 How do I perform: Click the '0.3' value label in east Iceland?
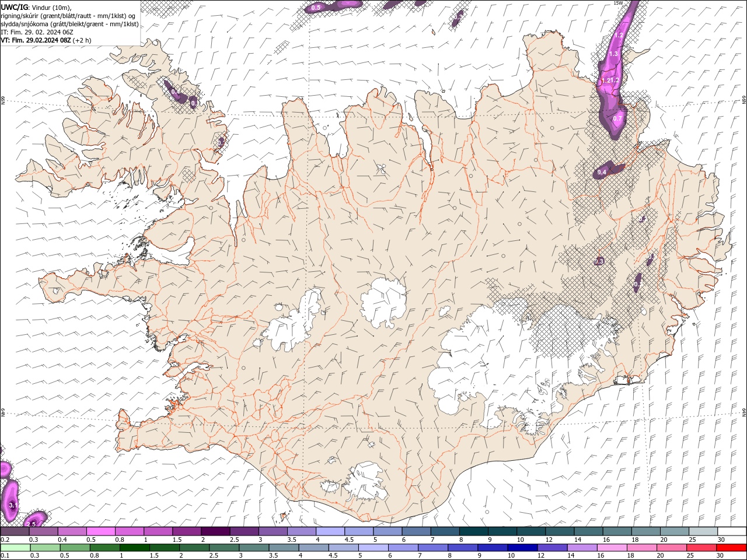[x=599, y=262]
